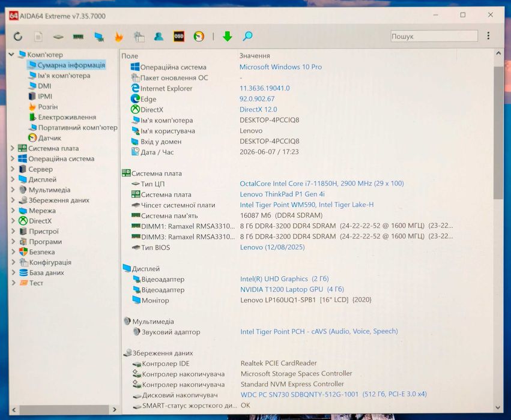Screen dimensions: 511x420
Task: Click the tree panel scroll-right arrow
Action: [x=114, y=409]
